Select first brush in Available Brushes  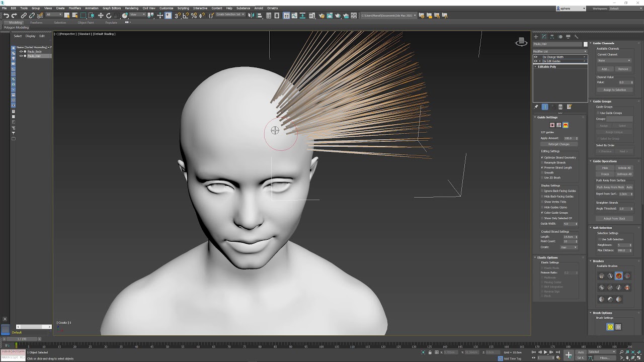601,276
